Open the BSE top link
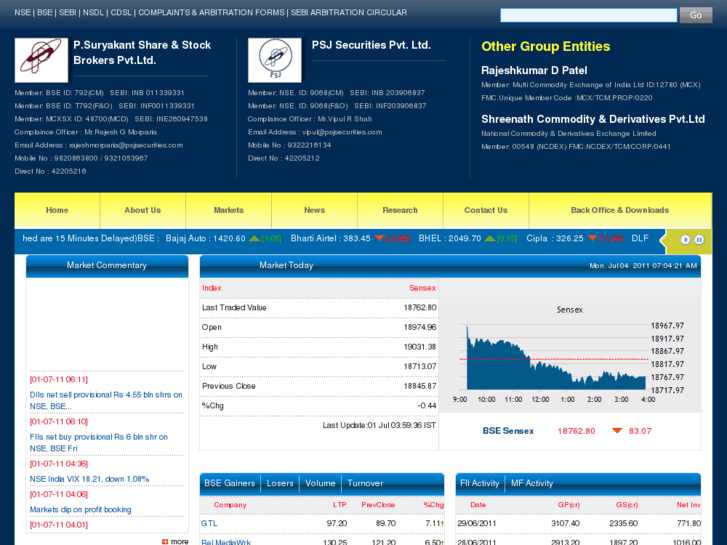 pos(45,13)
